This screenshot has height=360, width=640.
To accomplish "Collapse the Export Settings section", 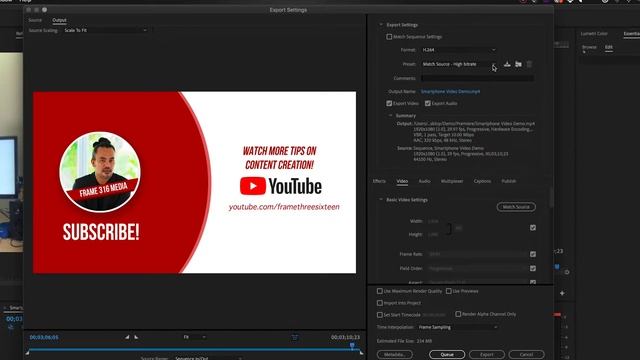I will coord(381,25).
